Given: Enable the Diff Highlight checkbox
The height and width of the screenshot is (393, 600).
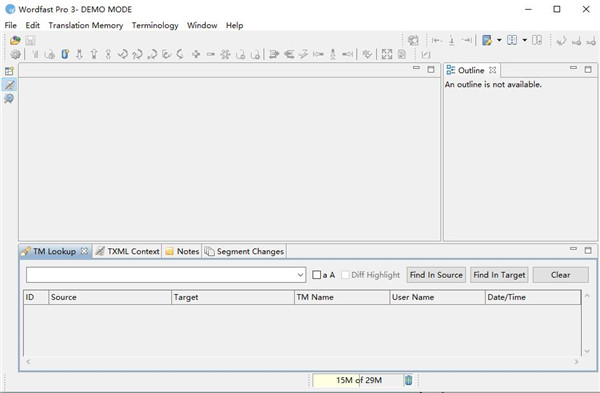Looking at the screenshot, I should [345, 275].
